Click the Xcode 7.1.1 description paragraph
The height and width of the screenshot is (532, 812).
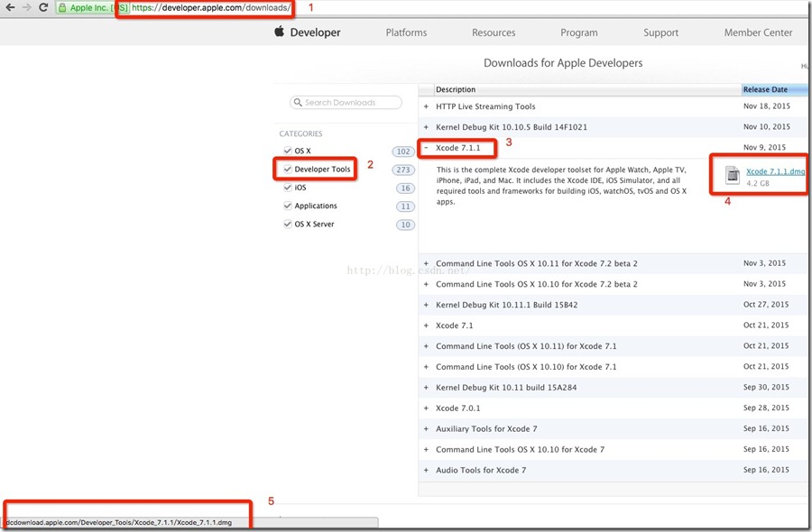[x=561, y=185]
